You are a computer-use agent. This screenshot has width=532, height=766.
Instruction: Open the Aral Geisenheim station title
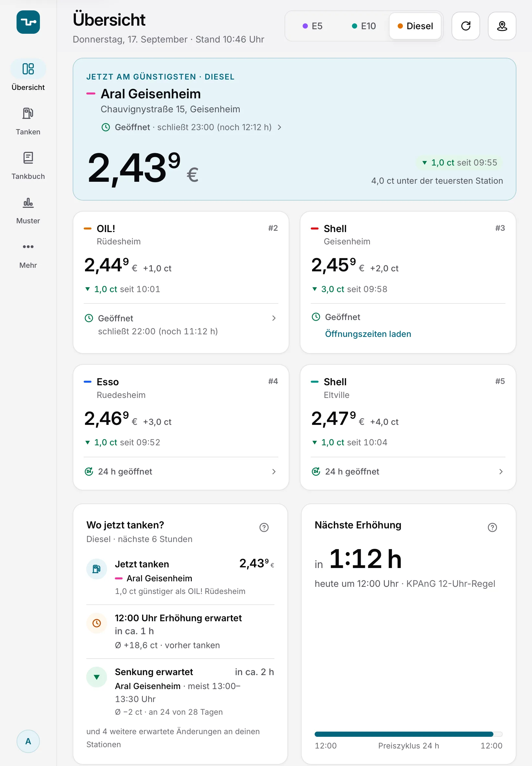pos(151,94)
